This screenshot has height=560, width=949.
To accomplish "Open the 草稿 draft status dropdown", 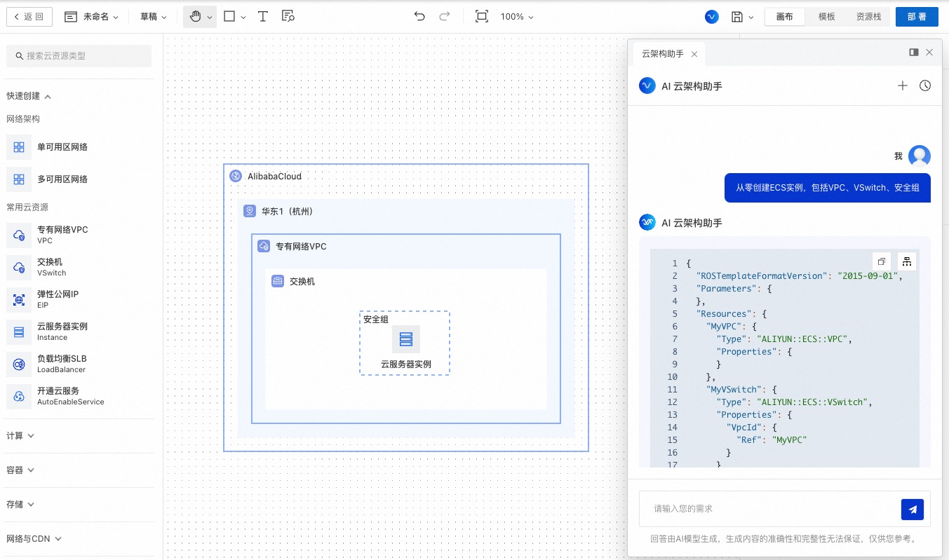I will coord(154,17).
